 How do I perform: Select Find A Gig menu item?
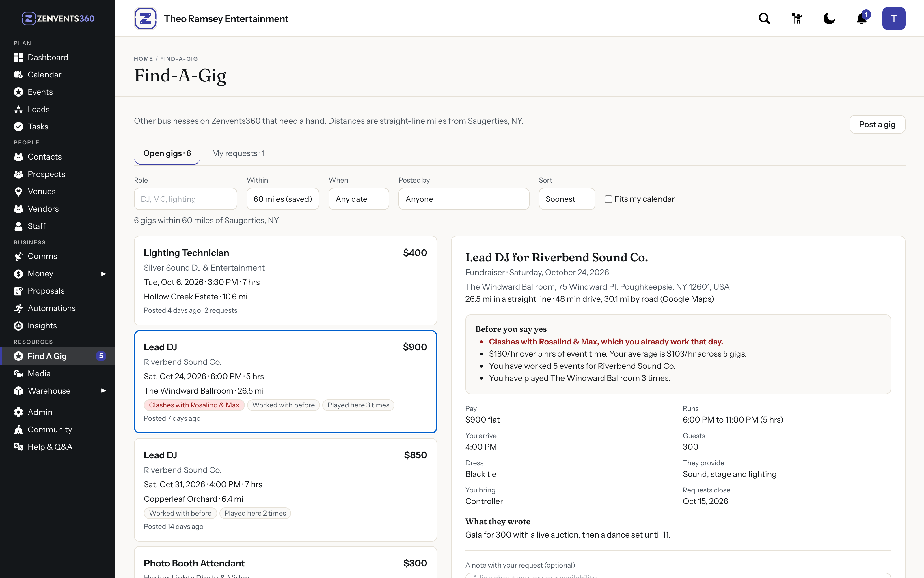point(58,356)
